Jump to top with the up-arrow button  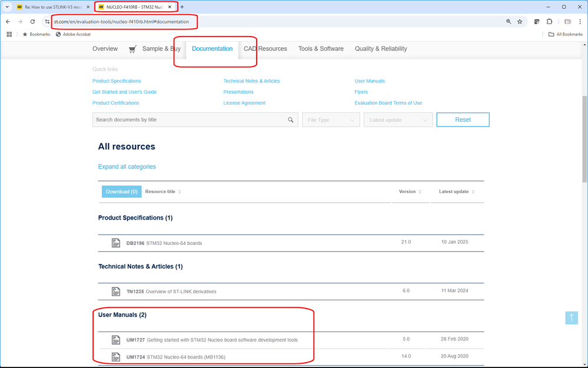tap(572, 318)
